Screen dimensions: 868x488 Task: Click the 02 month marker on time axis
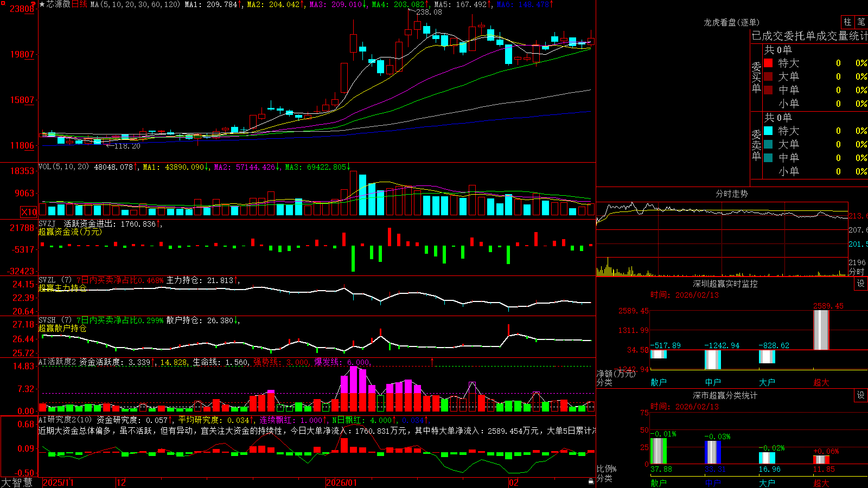click(x=513, y=483)
